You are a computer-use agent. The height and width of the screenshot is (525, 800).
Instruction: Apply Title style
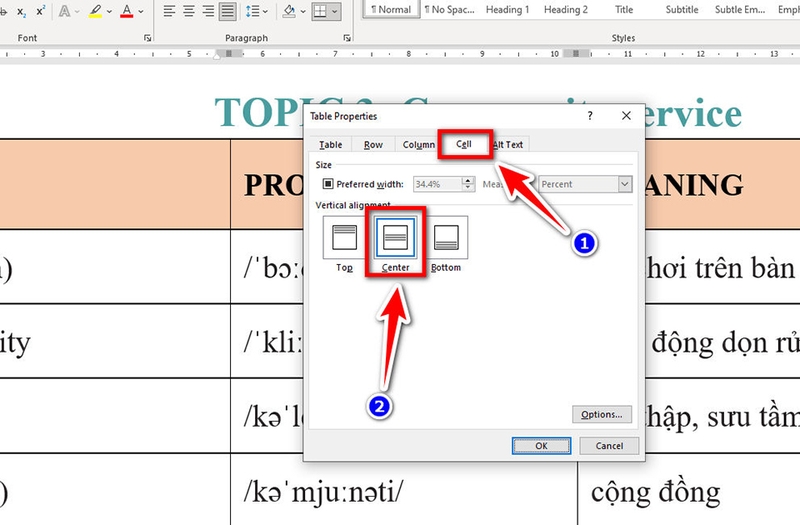click(623, 9)
